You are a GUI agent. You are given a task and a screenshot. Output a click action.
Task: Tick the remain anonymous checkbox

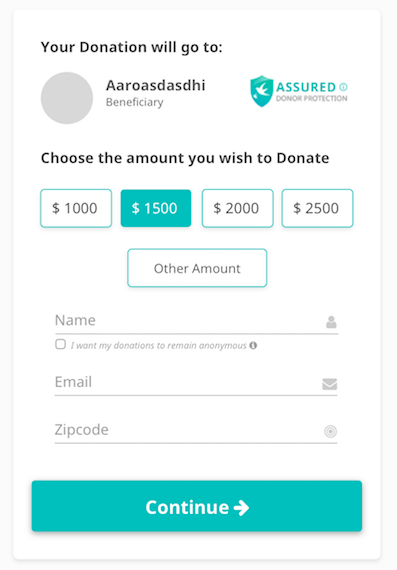(60, 344)
